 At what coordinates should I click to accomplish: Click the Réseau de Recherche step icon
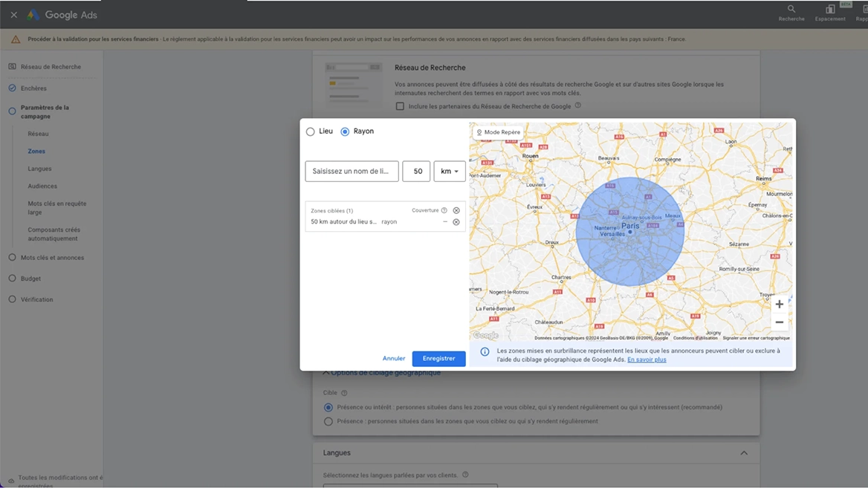coord(12,66)
